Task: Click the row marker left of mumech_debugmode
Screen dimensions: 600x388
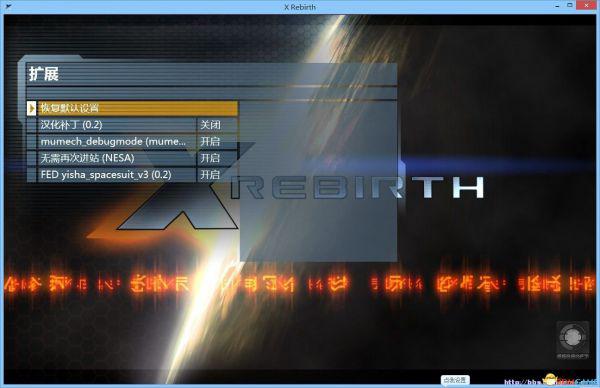Action: click(x=32, y=142)
